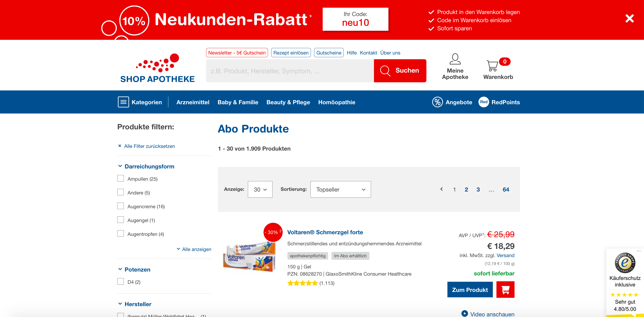This screenshot has width=644, height=317.
Task: Check the Augencreme filter checkbox
Action: [120, 206]
